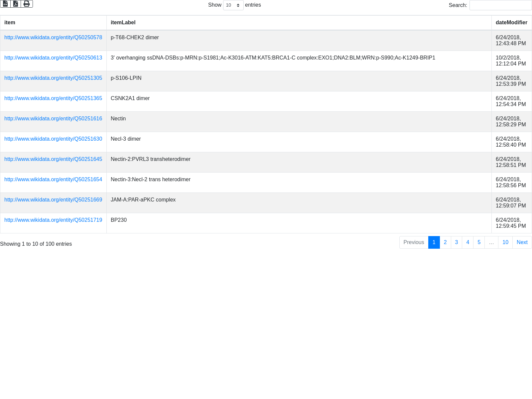Select the CSNK2A1 dimer cell
The height and width of the screenshot is (399, 532).
(299, 101)
